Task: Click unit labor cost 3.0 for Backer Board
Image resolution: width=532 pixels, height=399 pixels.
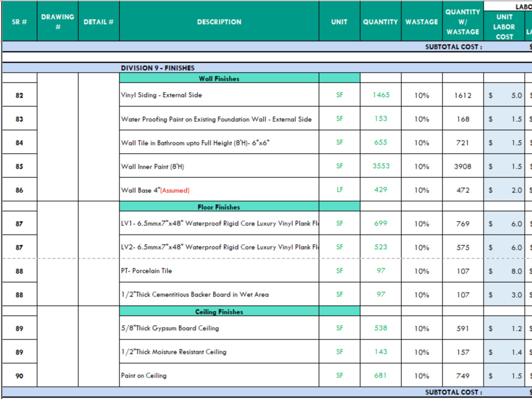Action: pos(504,295)
